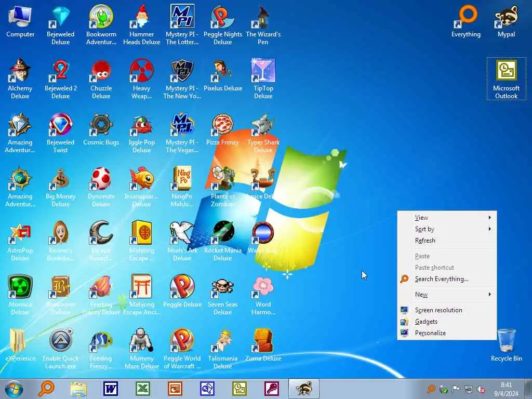Image resolution: width=532 pixels, height=399 pixels.
Task: Open Everything search from taskbar
Action: click(46, 389)
